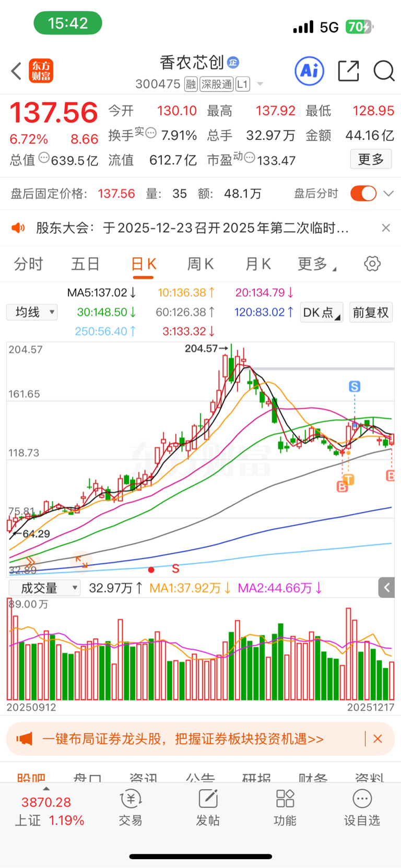Open the 股东大会 announcement notice
The image size is (401, 868).
tap(192, 228)
